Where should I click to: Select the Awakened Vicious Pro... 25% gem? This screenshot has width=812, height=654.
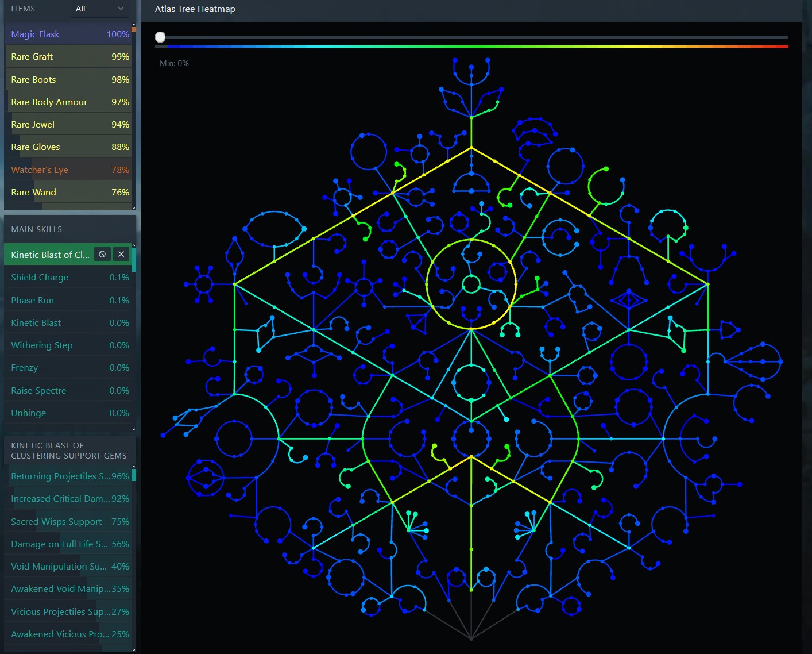[68, 634]
